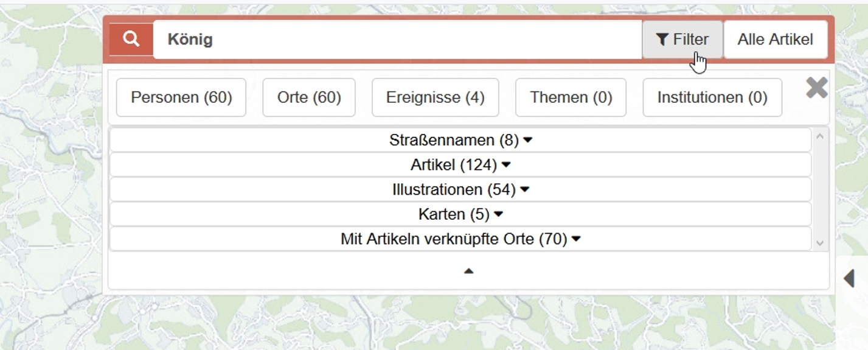
Task: Click the results list scrollbar track
Action: (819, 189)
